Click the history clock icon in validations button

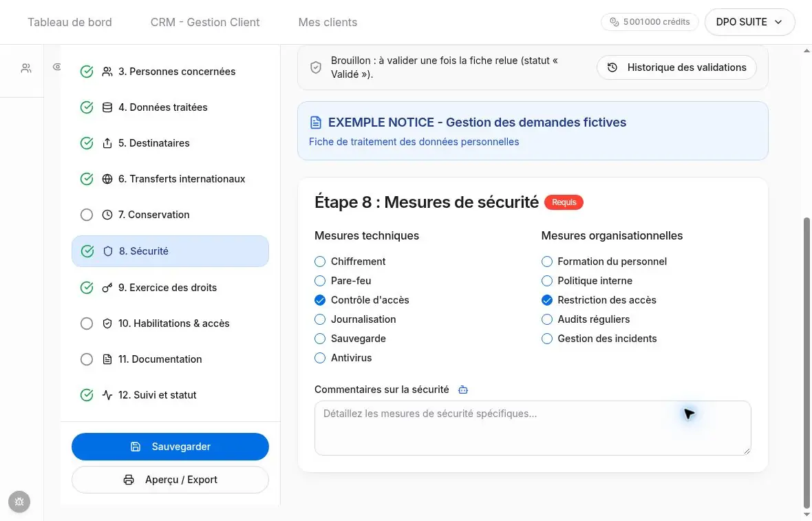coord(612,67)
